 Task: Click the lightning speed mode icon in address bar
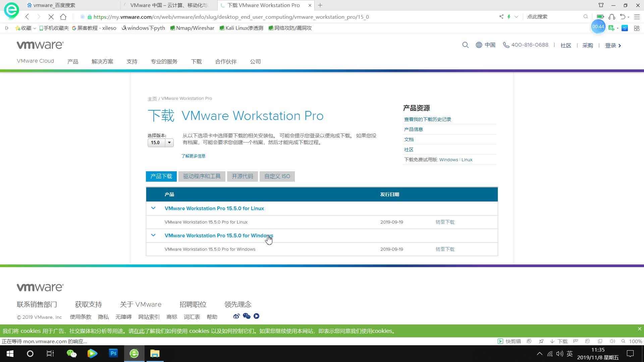[509, 16]
